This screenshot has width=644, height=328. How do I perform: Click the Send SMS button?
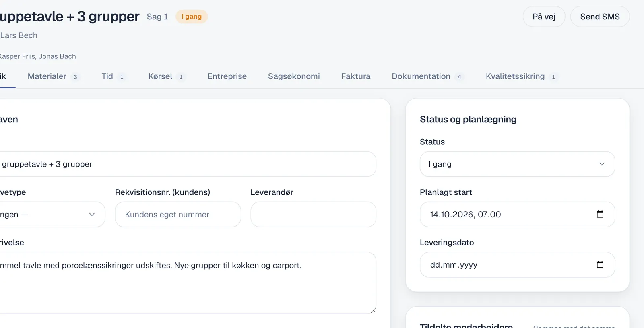click(600, 17)
